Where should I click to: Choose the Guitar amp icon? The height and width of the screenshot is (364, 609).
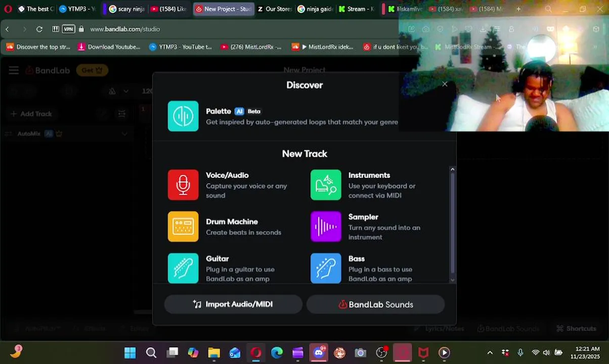click(183, 268)
